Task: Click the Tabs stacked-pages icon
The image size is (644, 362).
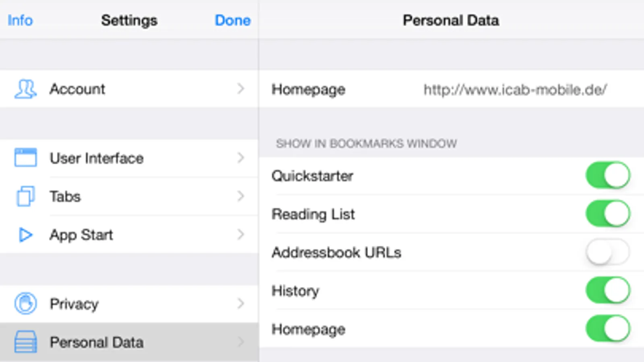Action: click(x=25, y=196)
